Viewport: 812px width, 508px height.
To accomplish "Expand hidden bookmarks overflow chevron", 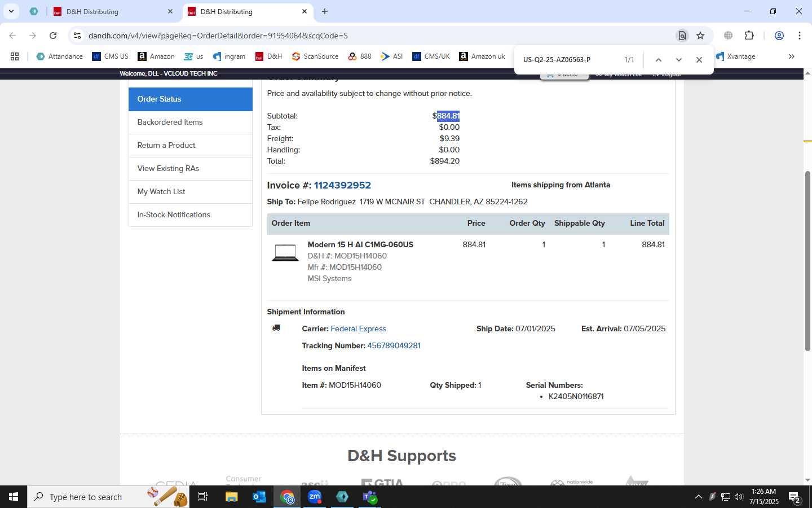I will tap(792, 56).
